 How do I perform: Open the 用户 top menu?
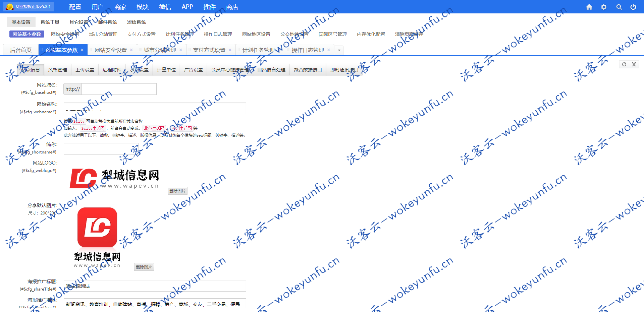[98, 7]
